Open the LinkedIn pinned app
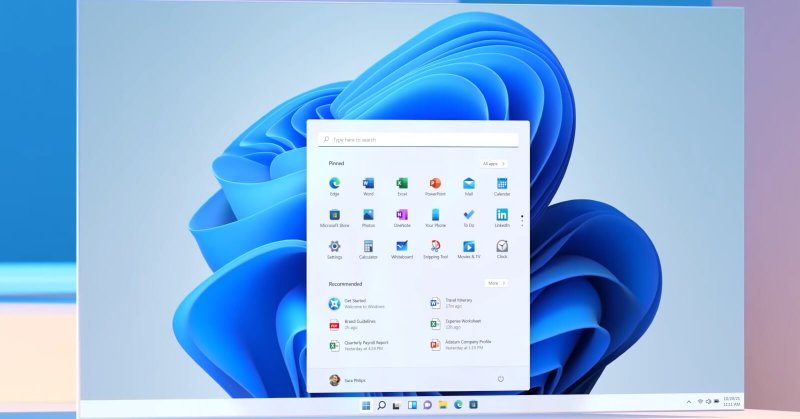 click(502, 218)
